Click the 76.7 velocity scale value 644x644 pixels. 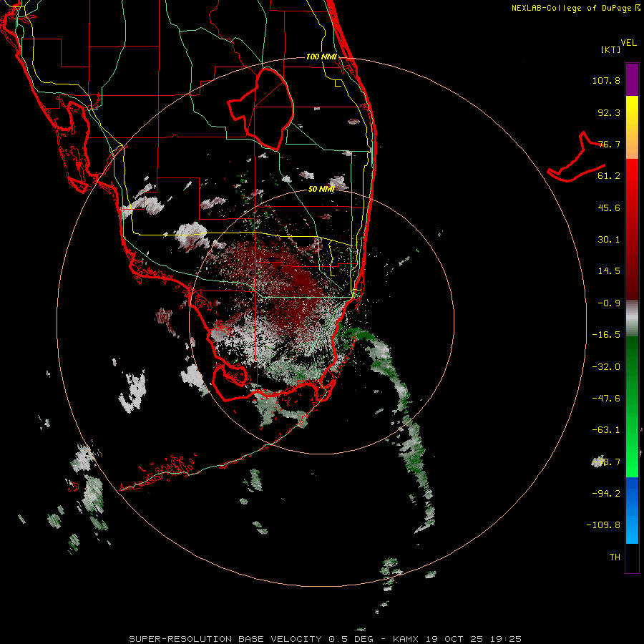609,144
